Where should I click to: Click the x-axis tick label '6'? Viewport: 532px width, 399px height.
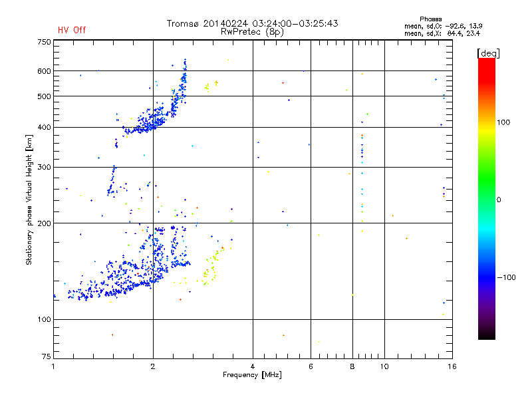tap(311, 366)
